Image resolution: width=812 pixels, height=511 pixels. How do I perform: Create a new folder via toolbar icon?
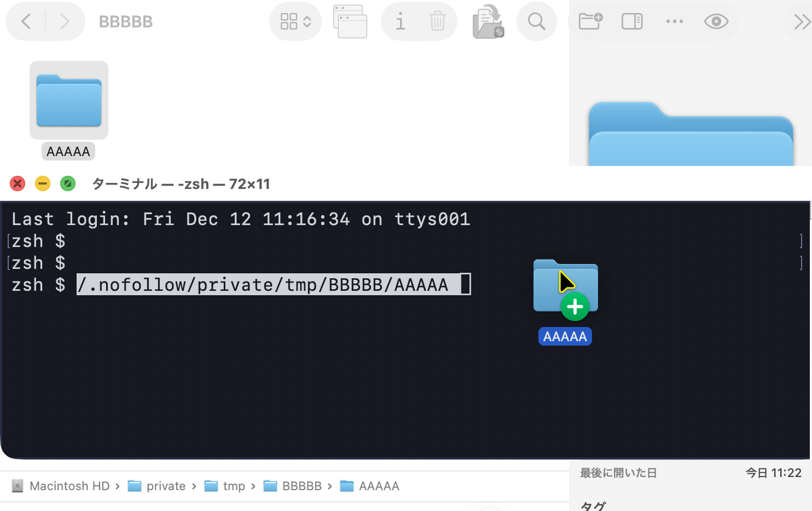click(x=590, y=21)
